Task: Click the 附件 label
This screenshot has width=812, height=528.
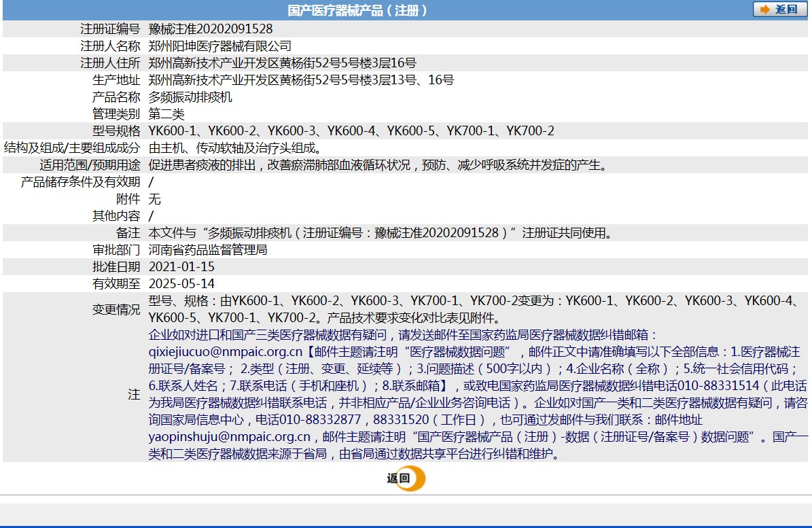Action: pyautogui.click(x=128, y=199)
